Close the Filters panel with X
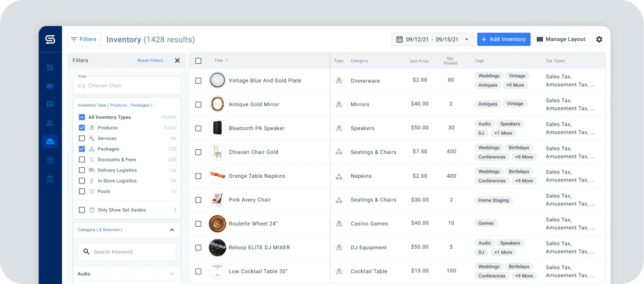Image resolution: width=644 pixels, height=284 pixels. 177,60
